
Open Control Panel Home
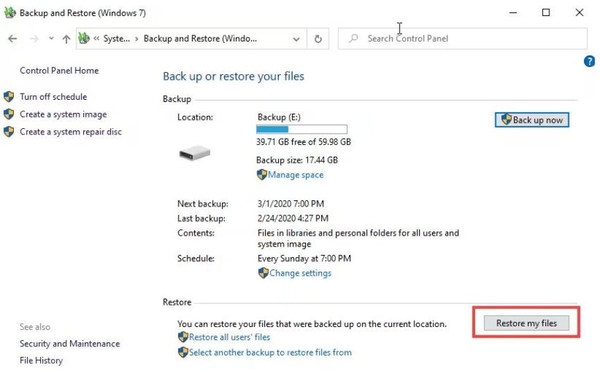(59, 70)
